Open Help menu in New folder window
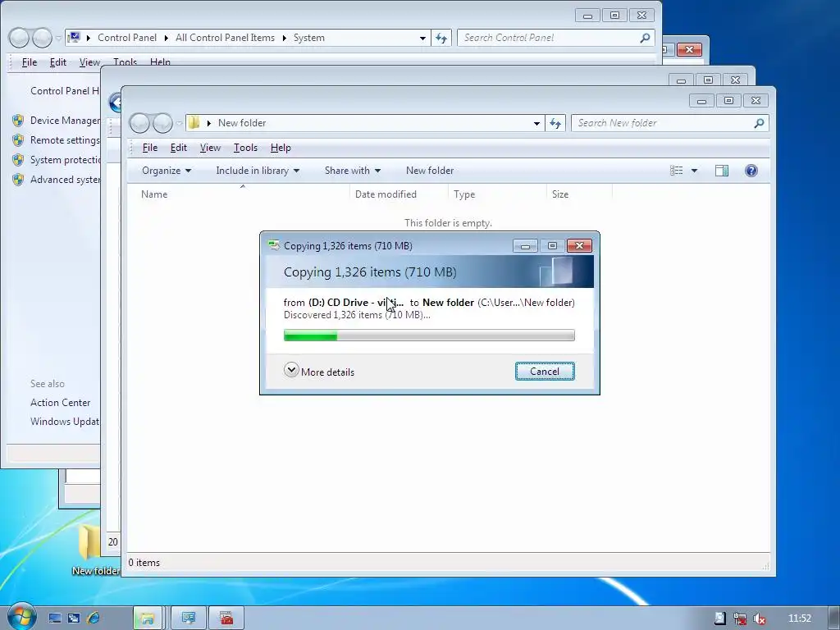The height and width of the screenshot is (630, 840). point(281,148)
